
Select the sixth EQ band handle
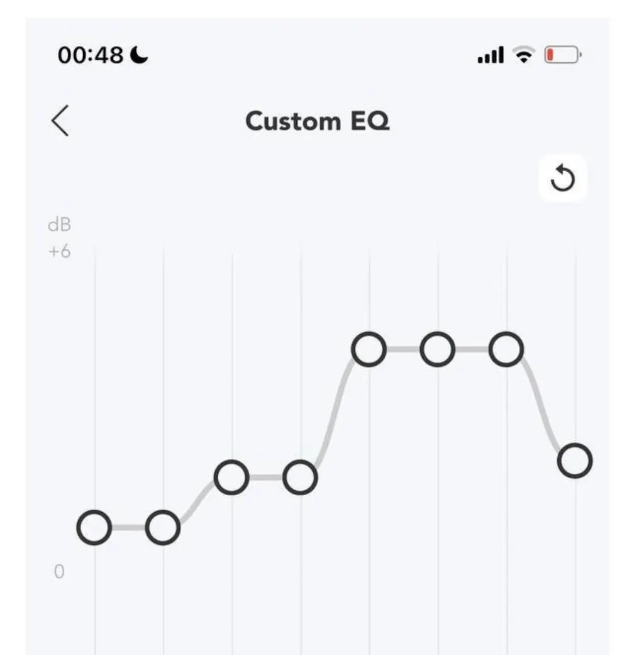438,349
